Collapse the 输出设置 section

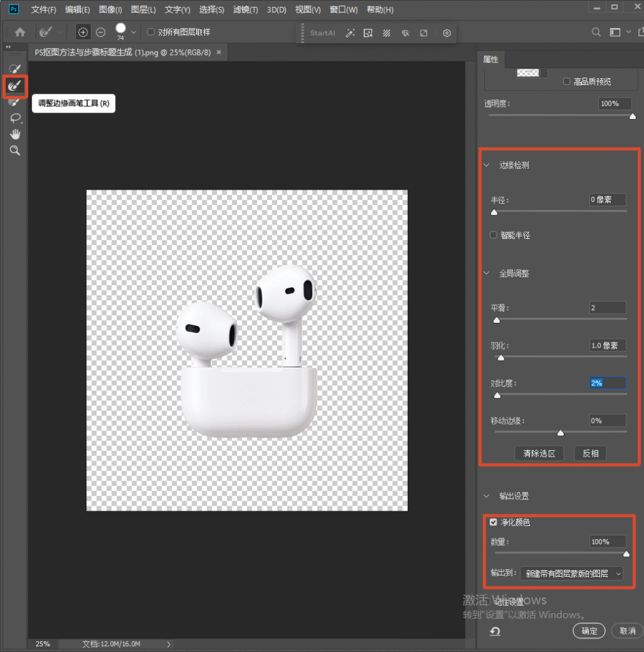(486, 495)
